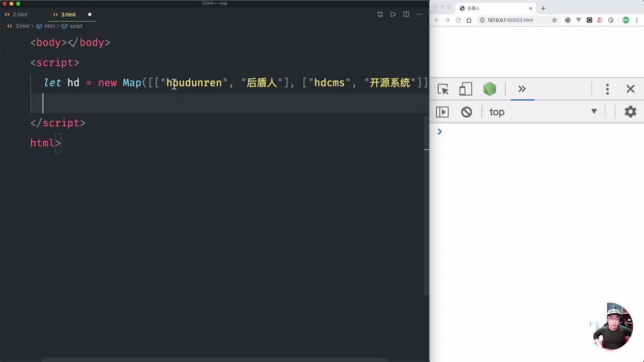Go back in the browser
This screenshot has width=644, height=362.
pos(437,20)
